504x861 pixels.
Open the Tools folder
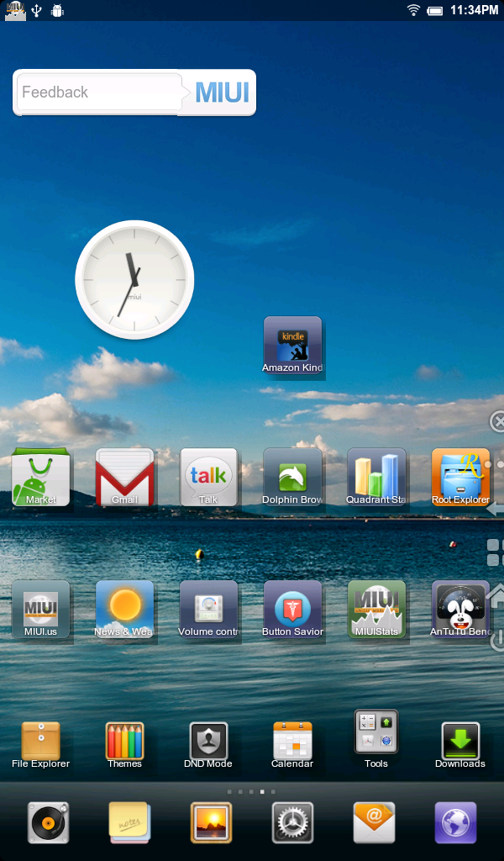(x=376, y=738)
